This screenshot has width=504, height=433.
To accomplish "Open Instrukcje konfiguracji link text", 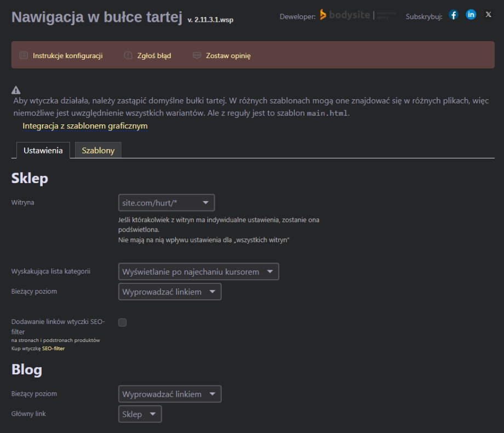I will pos(67,56).
